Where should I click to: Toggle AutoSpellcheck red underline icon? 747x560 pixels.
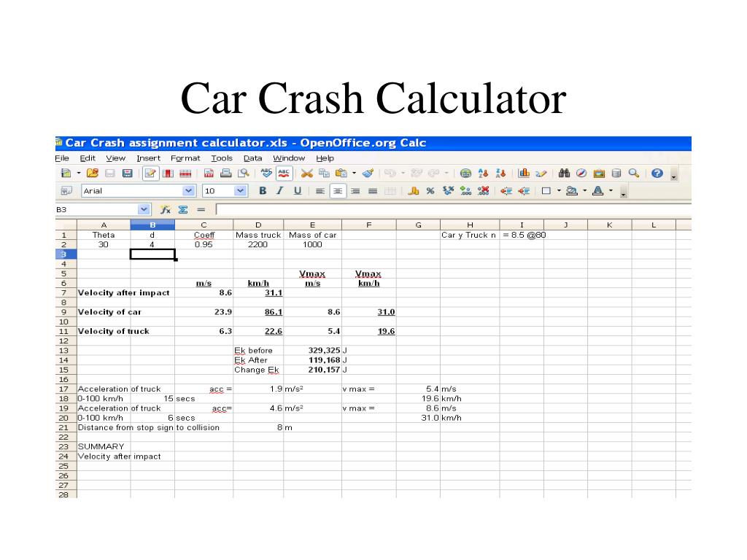point(284,174)
